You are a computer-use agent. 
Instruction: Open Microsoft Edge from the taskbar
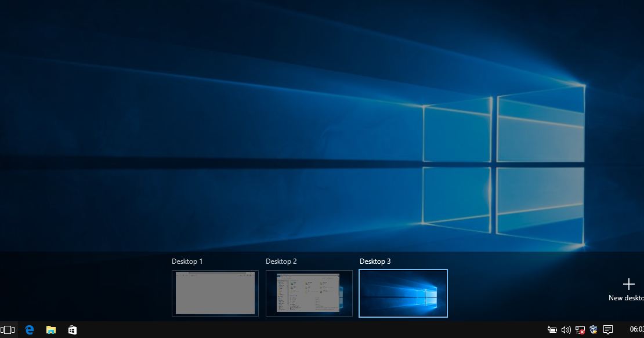click(29, 329)
